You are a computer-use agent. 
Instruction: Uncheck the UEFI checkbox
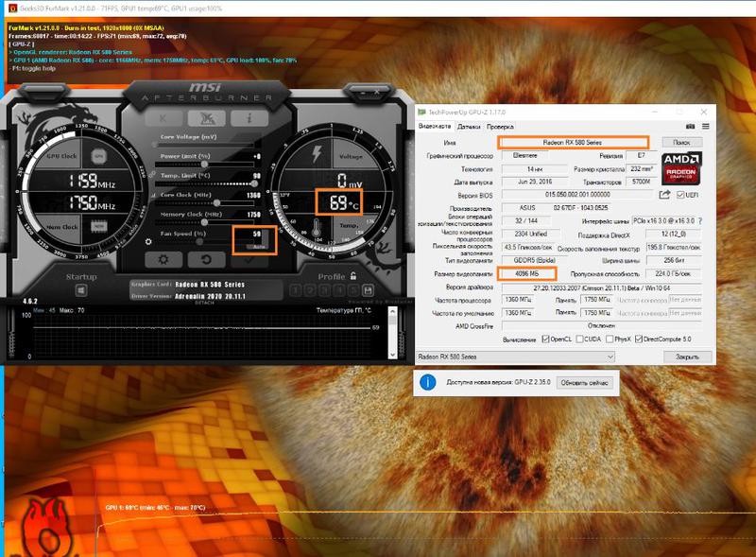pyautogui.click(x=681, y=195)
